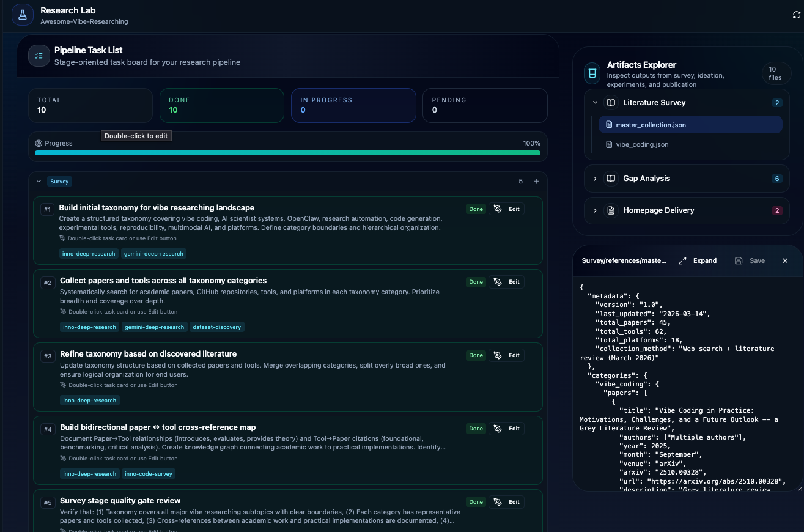The height and width of the screenshot is (532, 804).
Task: Click the Done badge on task #5
Action: pyautogui.click(x=476, y=502)
